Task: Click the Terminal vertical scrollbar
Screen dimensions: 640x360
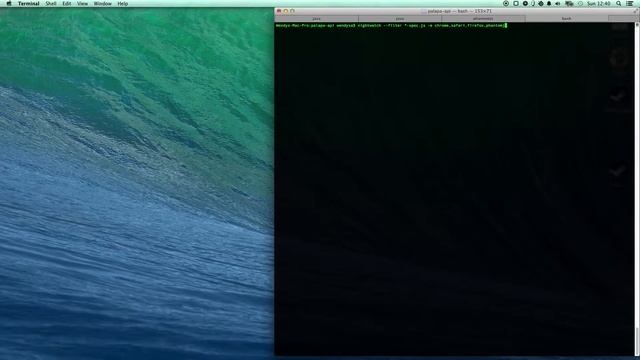Action: [x=637, y=189]
